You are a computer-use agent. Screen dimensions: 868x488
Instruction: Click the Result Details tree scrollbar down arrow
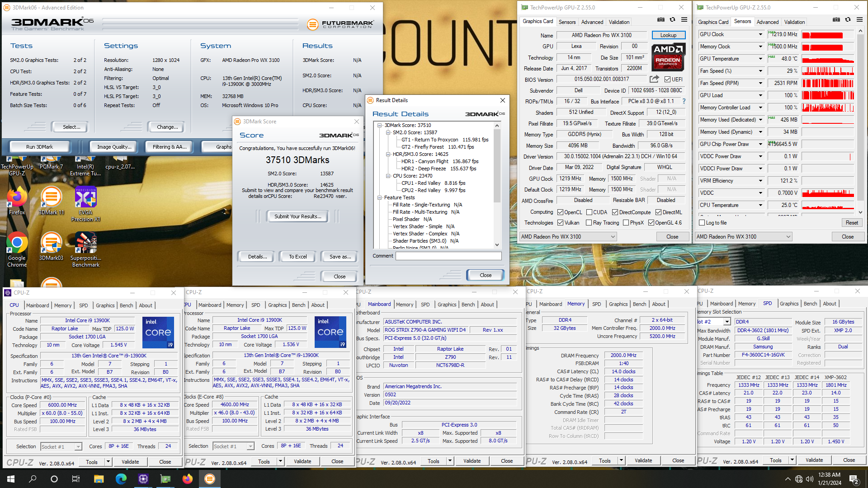(x=497, y=245)
